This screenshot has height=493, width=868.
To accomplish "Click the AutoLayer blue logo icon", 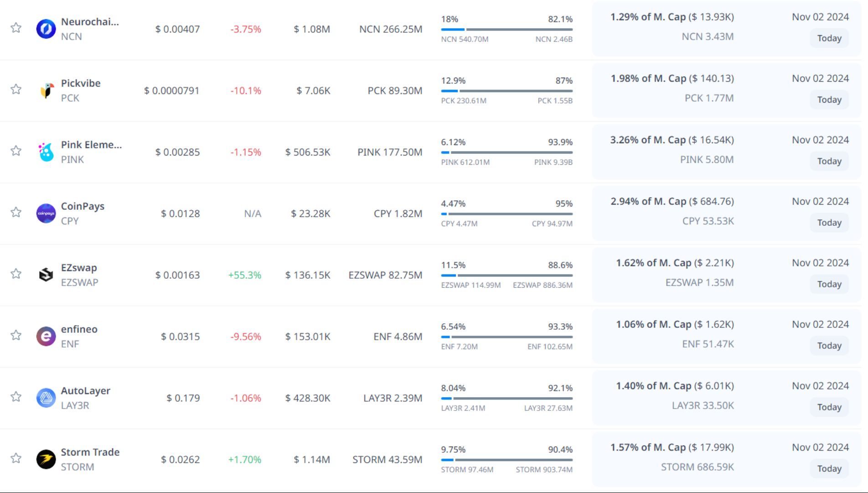I will point(46,398).
